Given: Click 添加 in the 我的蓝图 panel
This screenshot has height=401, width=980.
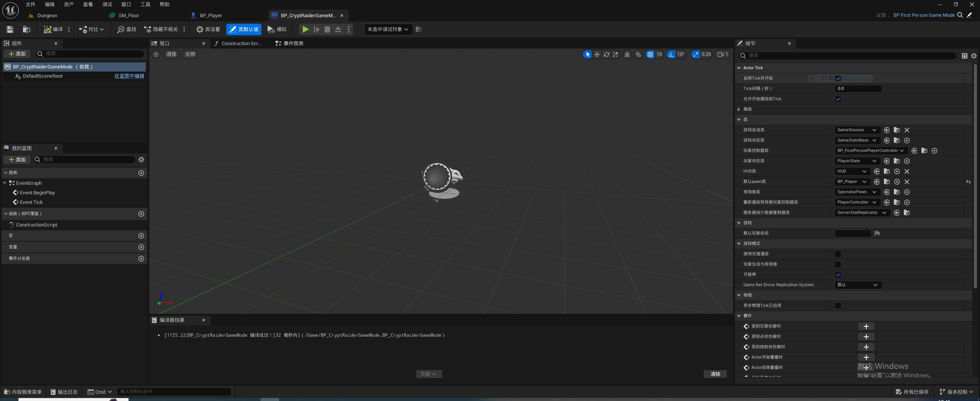Looking at the screenshot, I should click(17, 160).
